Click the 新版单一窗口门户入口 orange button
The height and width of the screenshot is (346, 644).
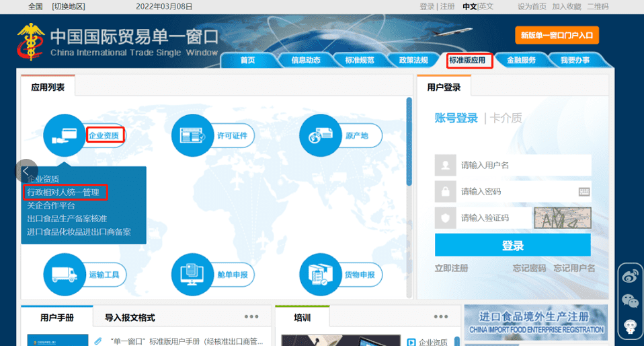[x=557, y=35]
